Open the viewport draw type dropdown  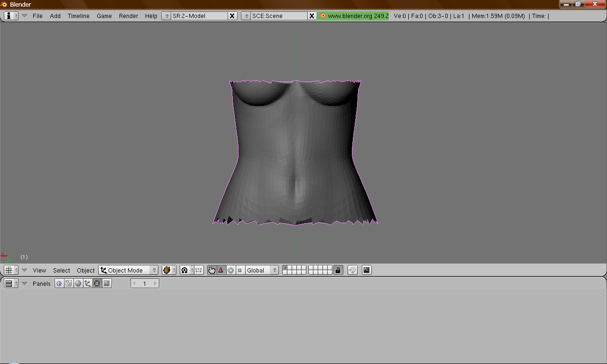pos(169,270)
